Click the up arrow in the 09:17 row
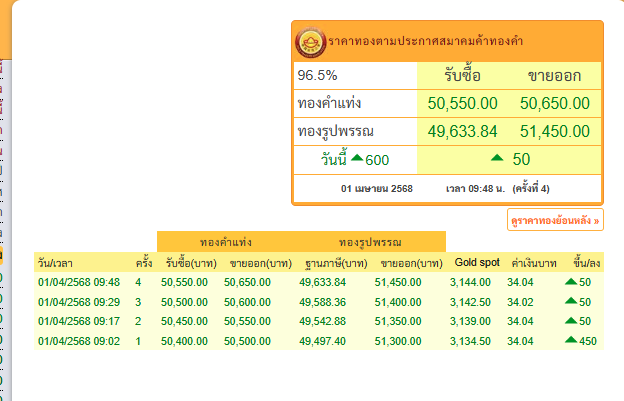624x401 pixels. [x=571, y=320]
